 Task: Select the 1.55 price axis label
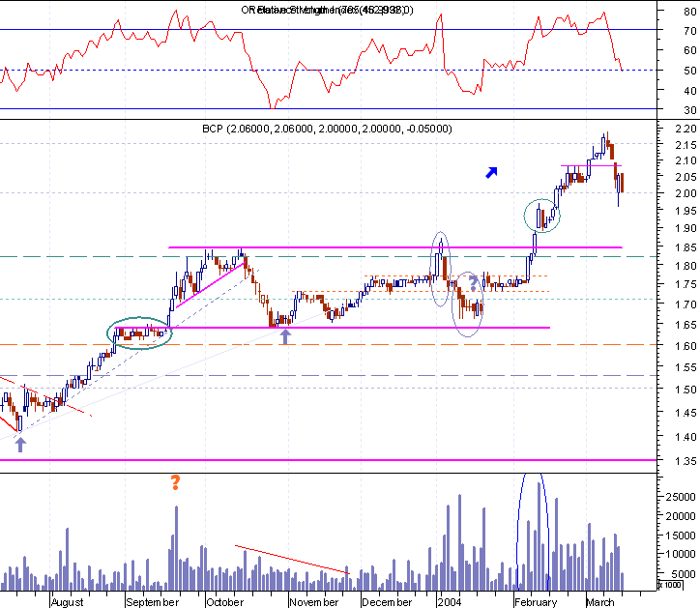click(686, 368)
